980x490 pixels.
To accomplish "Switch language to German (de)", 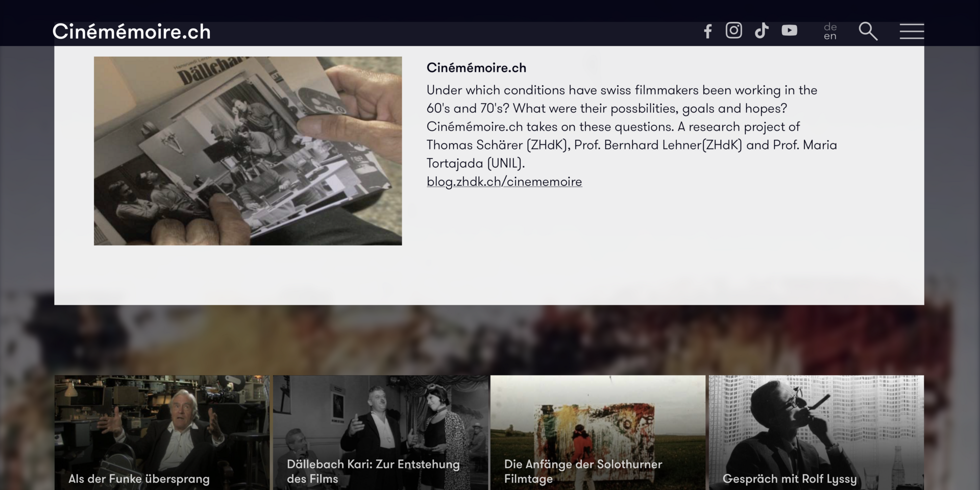I will tap(830, 27).
